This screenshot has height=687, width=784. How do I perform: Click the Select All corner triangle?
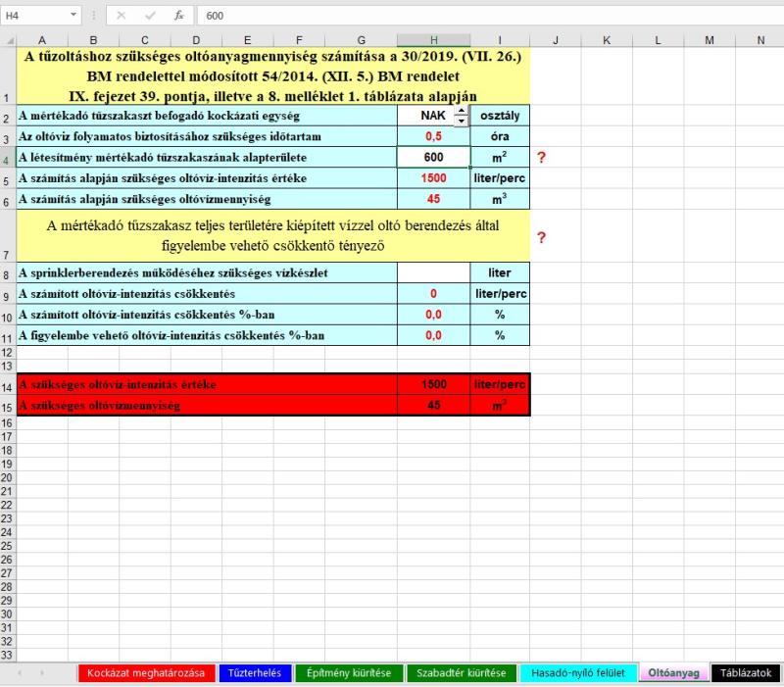click(9, 40)
